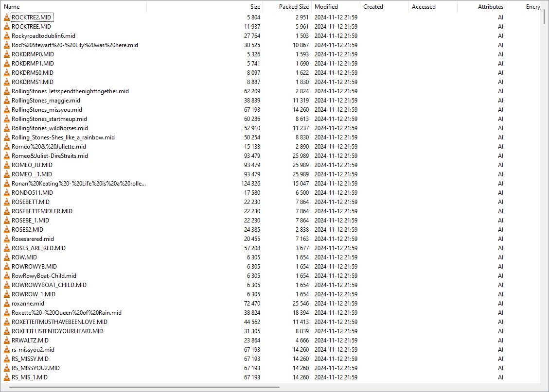Image resolution: width=549 pixels, height=392 pixels.
Task: Click the icon for RRWALTZ.MID
Action: (7, 341)
